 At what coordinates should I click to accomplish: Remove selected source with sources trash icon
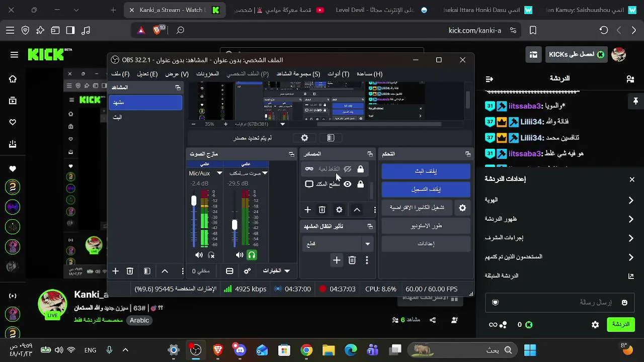(x=322, y=210)
